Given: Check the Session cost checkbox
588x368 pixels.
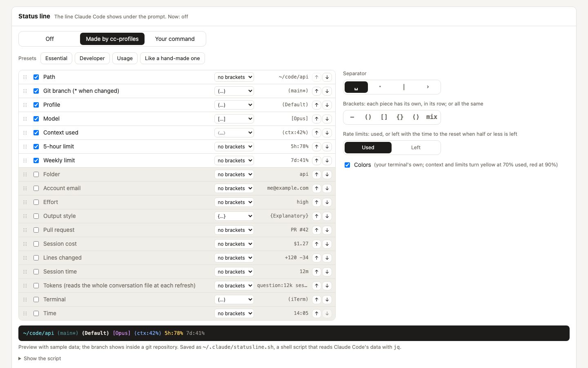Looking at the screenshot, I should click(x=36, y=244).
